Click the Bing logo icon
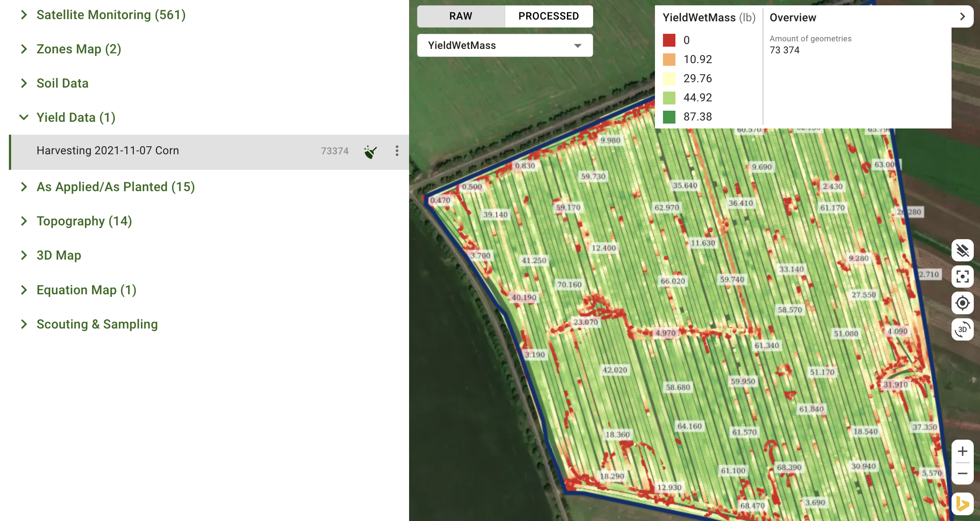 [962, 504]
